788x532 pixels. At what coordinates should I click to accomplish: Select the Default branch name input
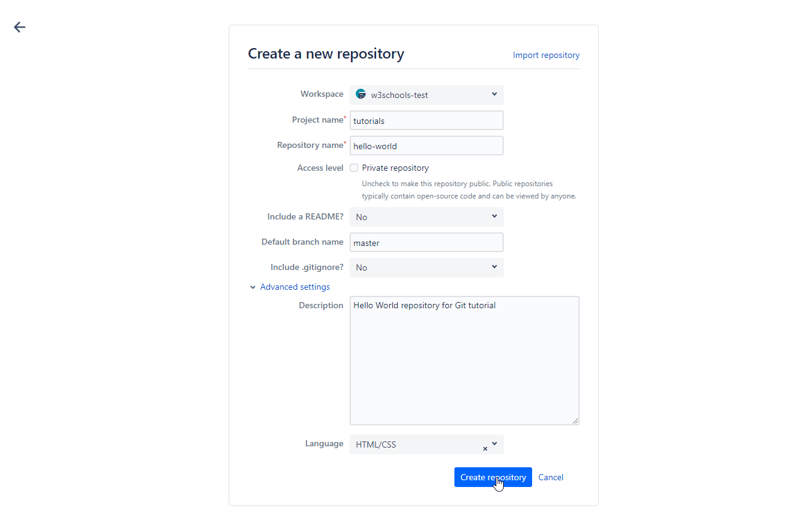[x=426, y=243]
